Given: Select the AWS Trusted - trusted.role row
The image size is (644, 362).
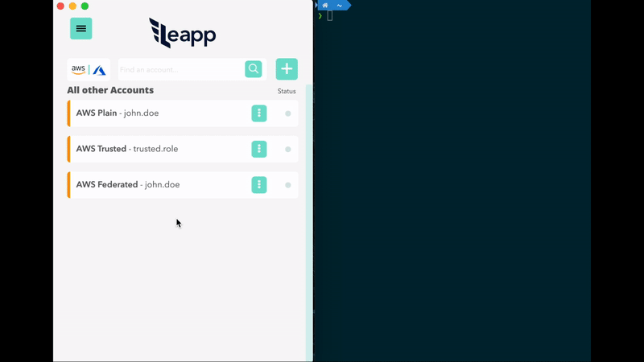Looking at the screenshot, I should pyautogui.click(x=183, y=149).
